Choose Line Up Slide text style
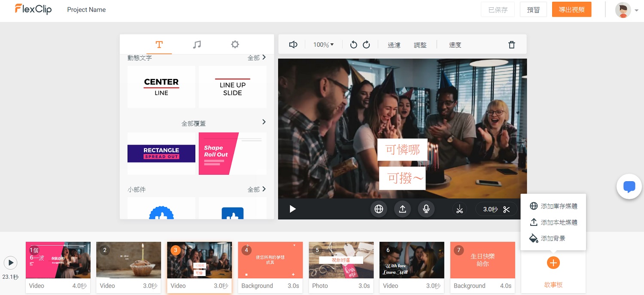Screen dimensions: 644x295 (x=233, y=87)
